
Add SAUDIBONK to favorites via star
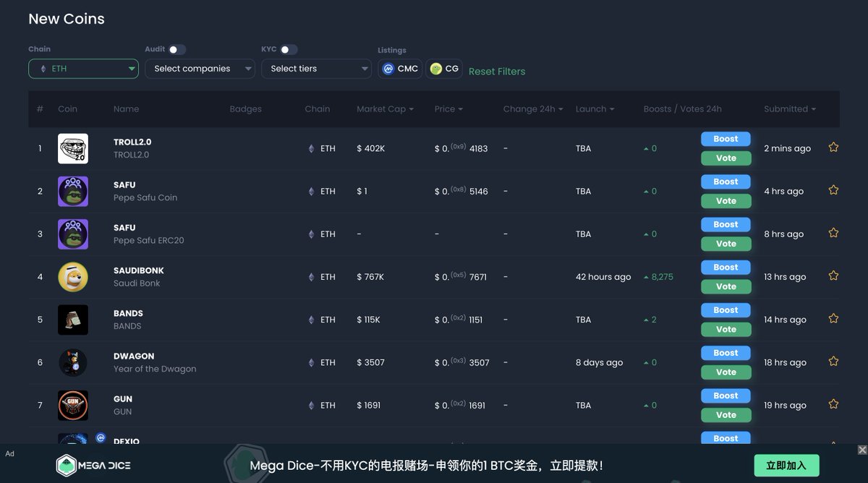tap(833, 275)
